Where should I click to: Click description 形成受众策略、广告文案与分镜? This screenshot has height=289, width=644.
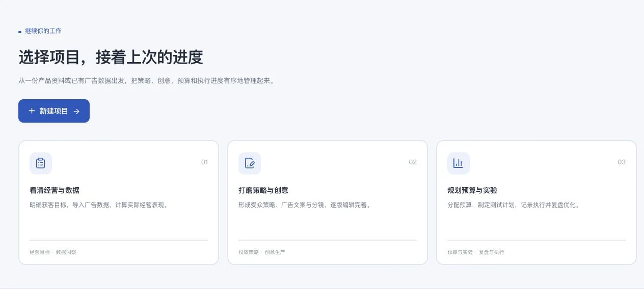[x=306, y=206]
